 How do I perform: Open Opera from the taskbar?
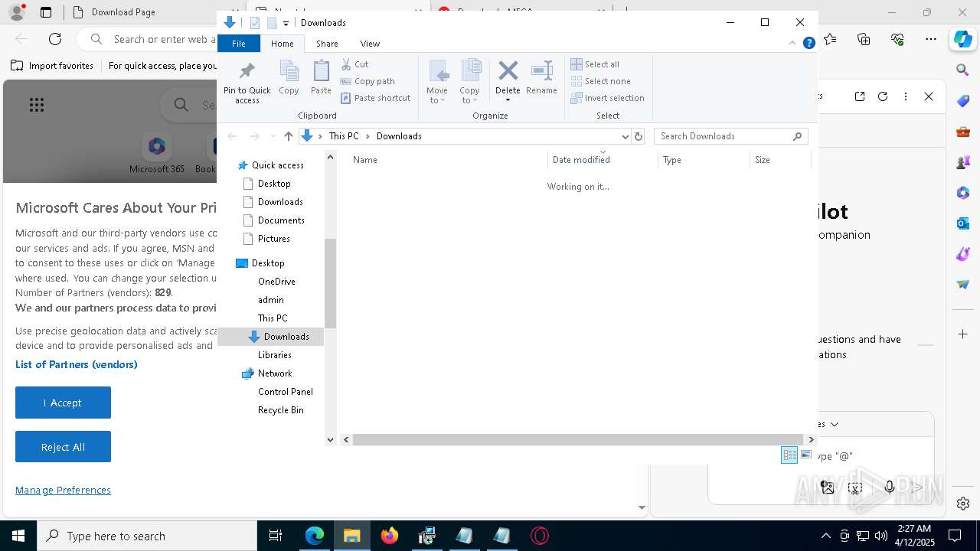tap(540, 536)
